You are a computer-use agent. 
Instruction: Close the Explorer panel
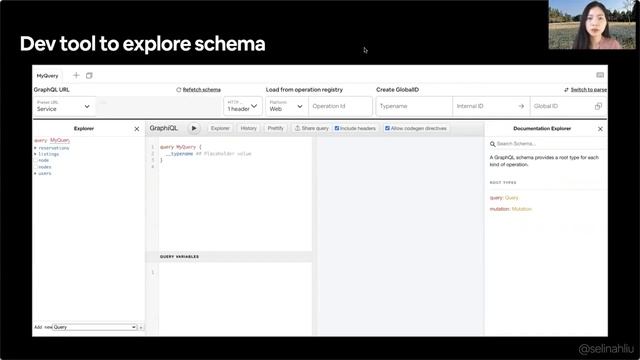click(x=137, y=129)
